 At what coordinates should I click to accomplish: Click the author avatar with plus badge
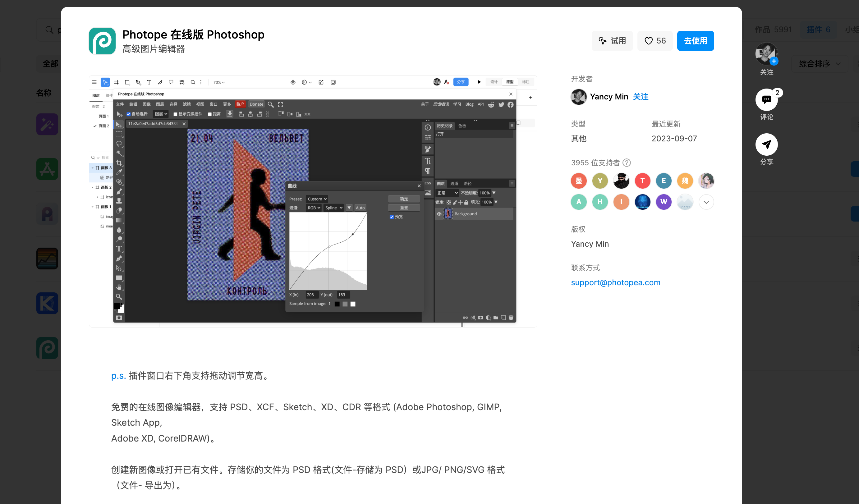(767, 53)
